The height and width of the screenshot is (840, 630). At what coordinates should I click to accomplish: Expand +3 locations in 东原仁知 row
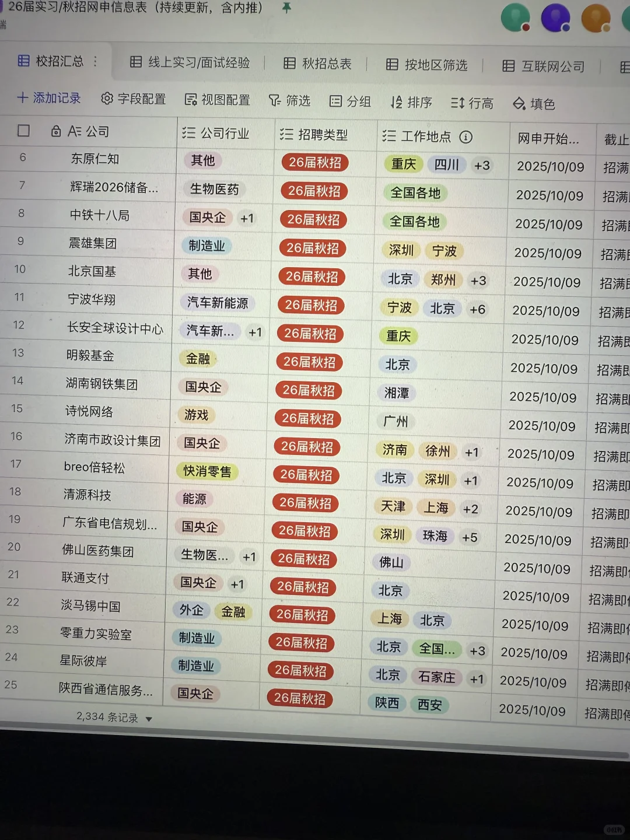pos(482,165)
